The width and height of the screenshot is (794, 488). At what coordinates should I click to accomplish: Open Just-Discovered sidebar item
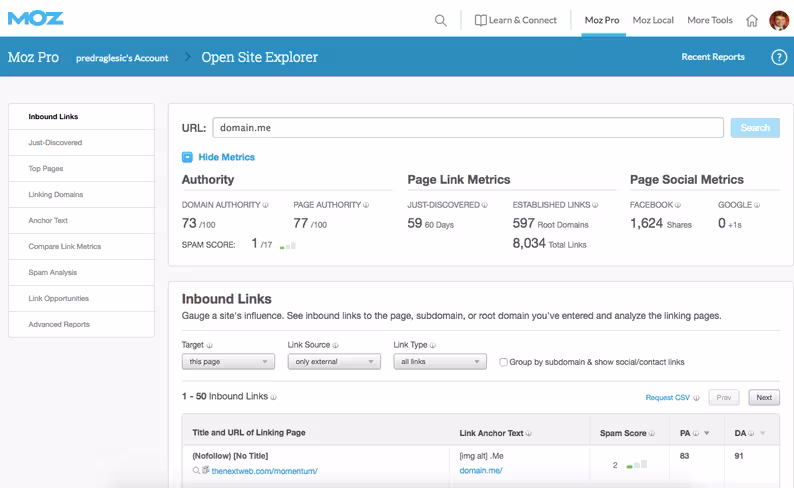[82, 143]
